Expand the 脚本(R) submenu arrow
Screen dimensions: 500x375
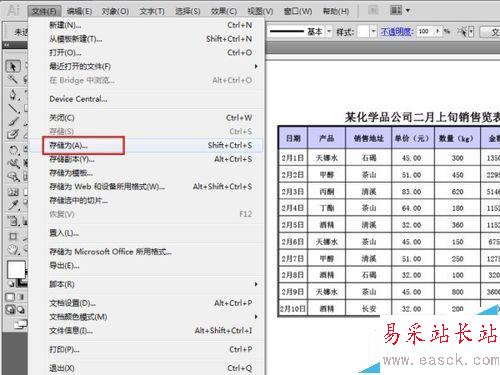click(x=256, y=284)
